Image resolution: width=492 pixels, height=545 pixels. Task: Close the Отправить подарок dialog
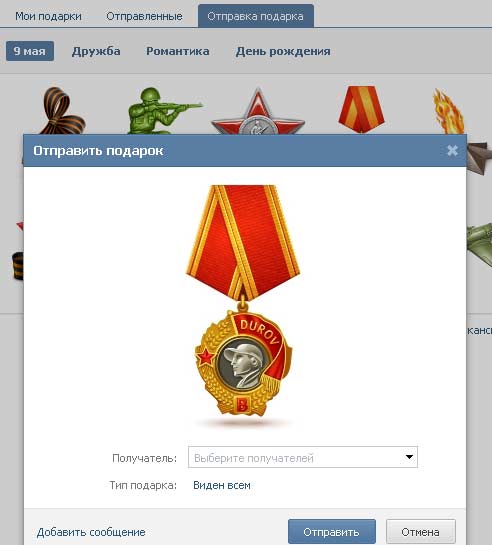pyautogui.click(x=452, y=151)
